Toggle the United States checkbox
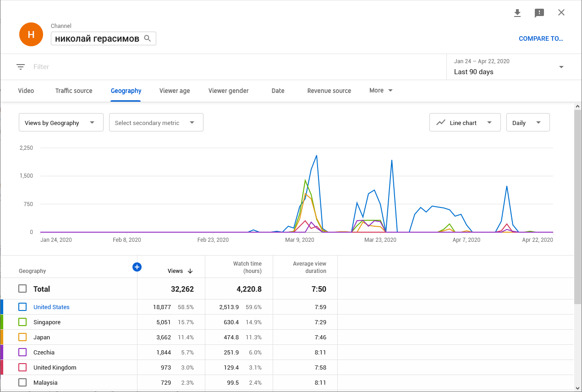 22,307
